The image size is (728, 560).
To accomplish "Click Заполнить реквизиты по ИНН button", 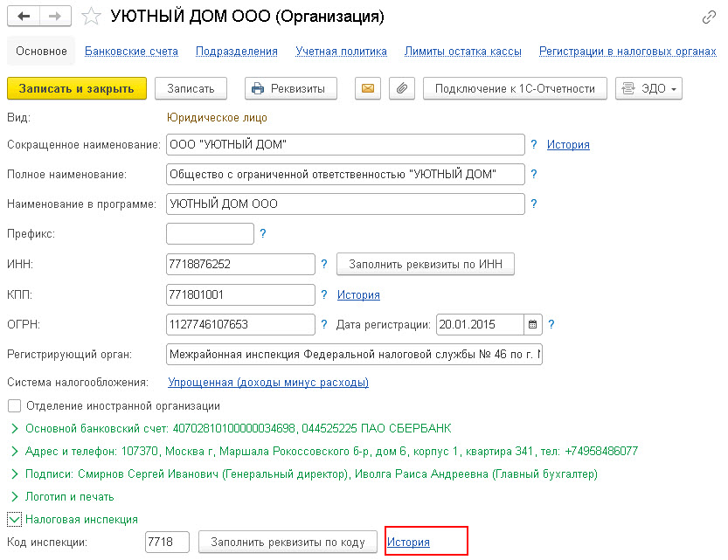I will 426,264.
